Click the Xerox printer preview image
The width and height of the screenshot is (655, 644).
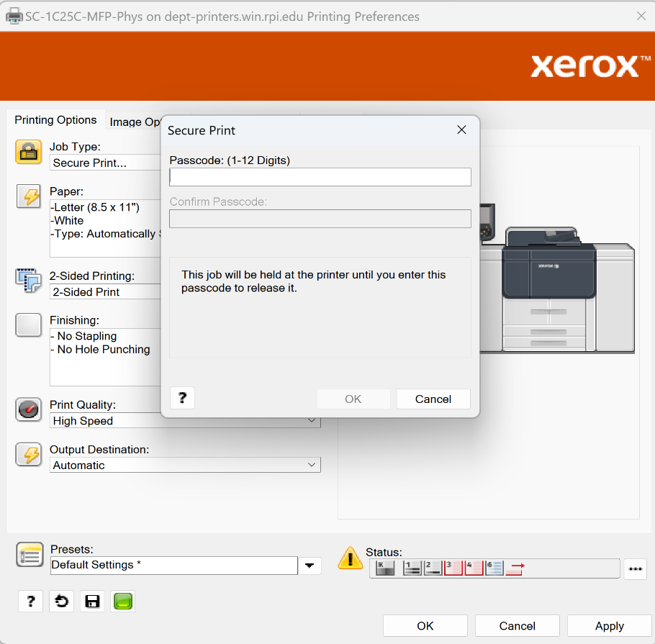pyautogui.click(x=557, y=278)
